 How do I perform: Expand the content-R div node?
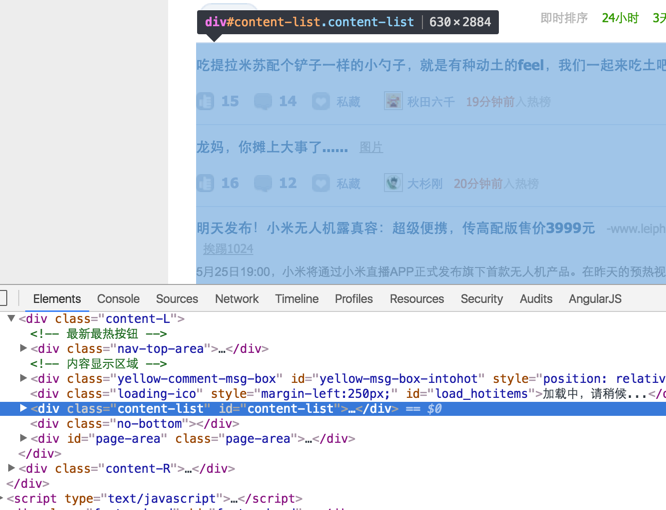[x=11, y=468]
